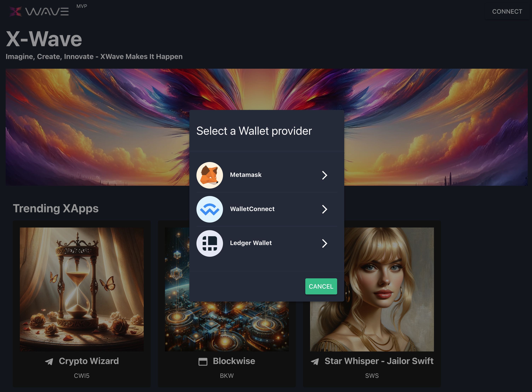
Task: Open Ledger Wallet via its chevron arrow
Action: coord(324,243)
